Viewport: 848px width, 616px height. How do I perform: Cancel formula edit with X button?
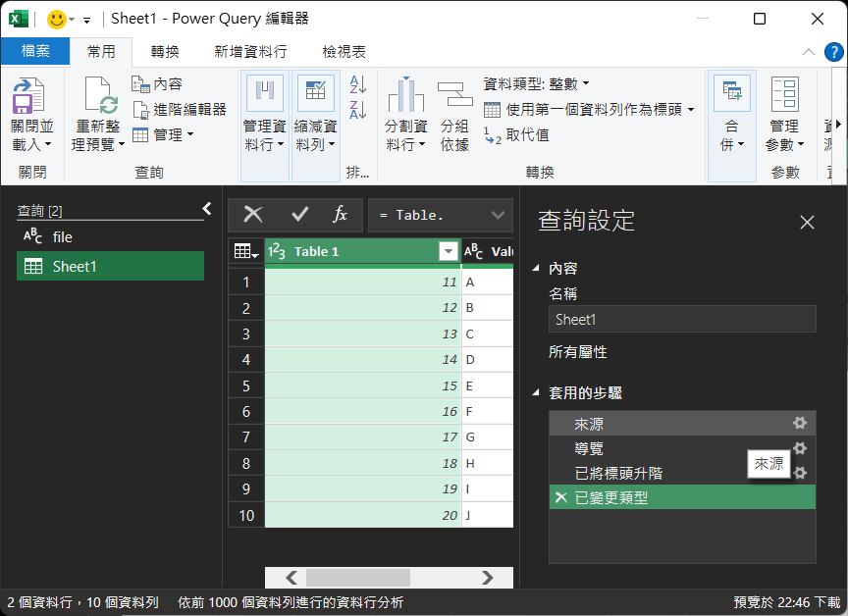(253, 215)
